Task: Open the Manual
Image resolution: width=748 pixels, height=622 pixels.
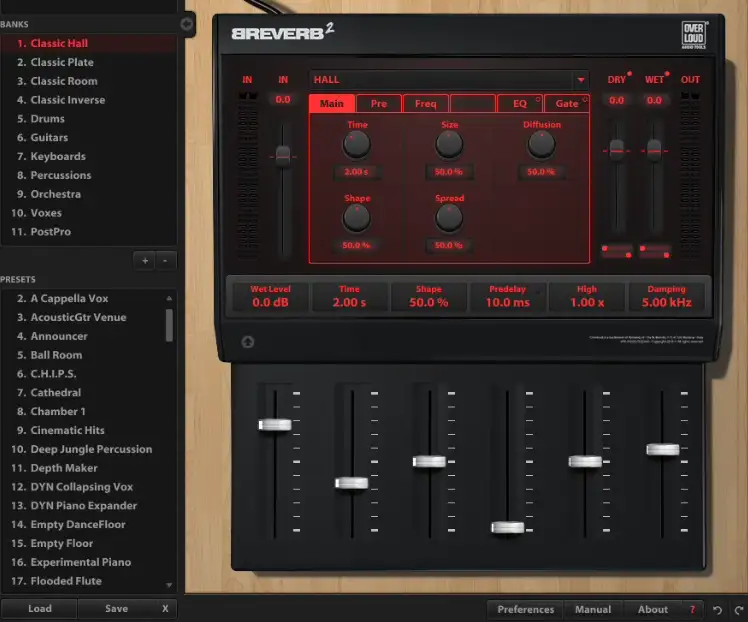Action: click(x=593, y=609)
